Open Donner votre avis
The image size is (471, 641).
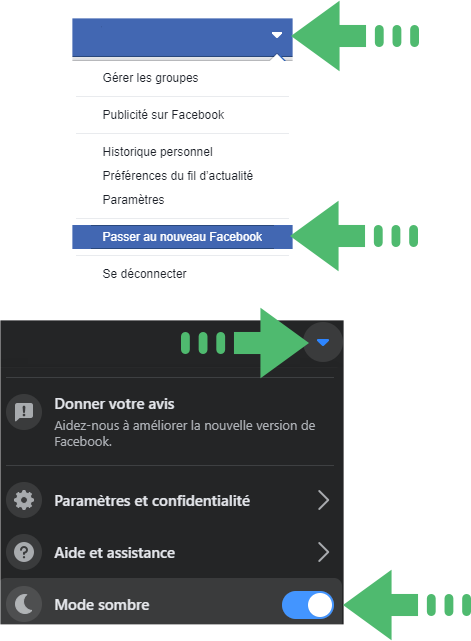coord(114,404)
